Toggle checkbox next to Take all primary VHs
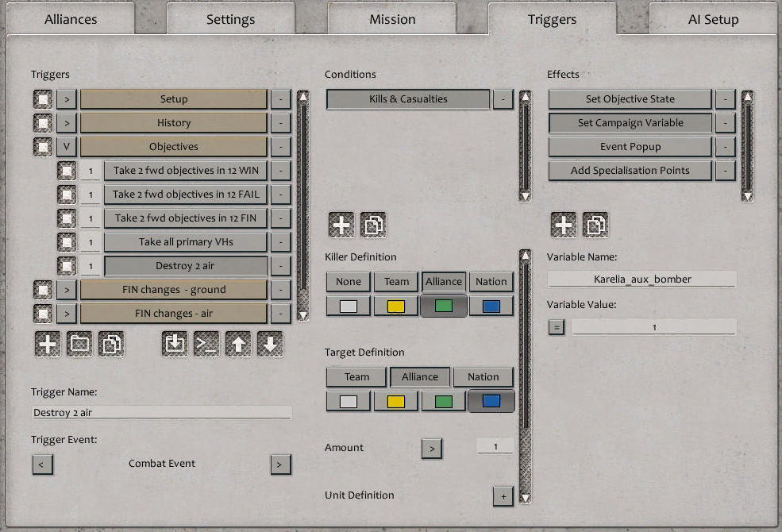Screen dimensions: 782x532 [67, 242]
